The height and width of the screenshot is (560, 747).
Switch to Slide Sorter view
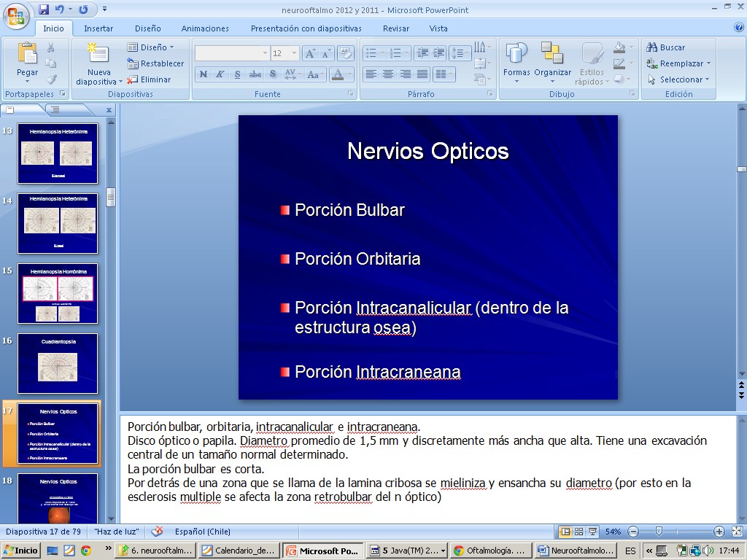[x=578, y=532]
